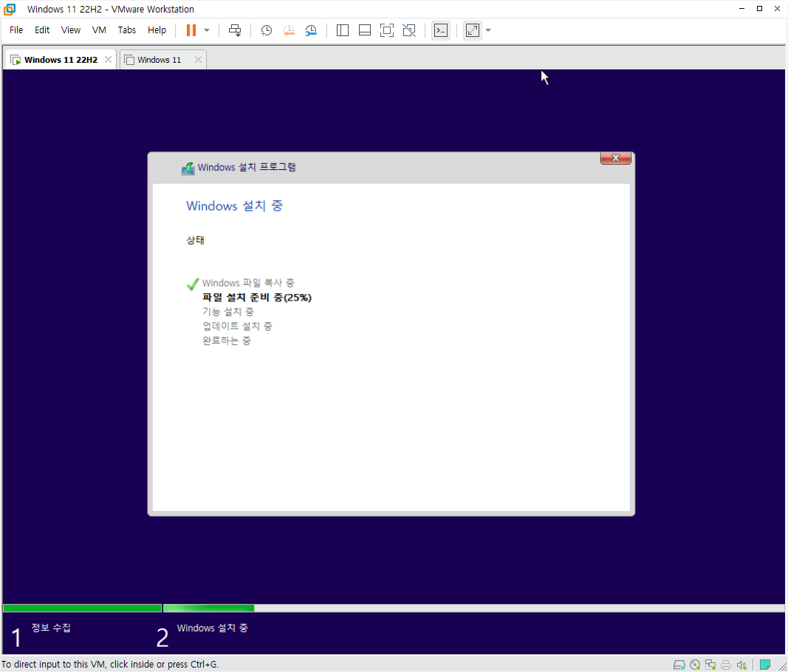The image size is (788, 672).
Task: Click the '완료하는 중' step
Action: click(227, 340)
